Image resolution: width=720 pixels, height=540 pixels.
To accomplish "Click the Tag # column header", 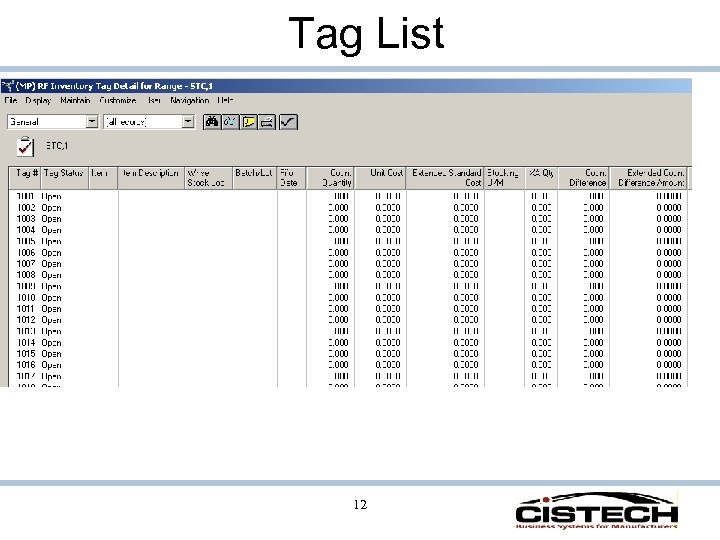I will click(25, 178).
